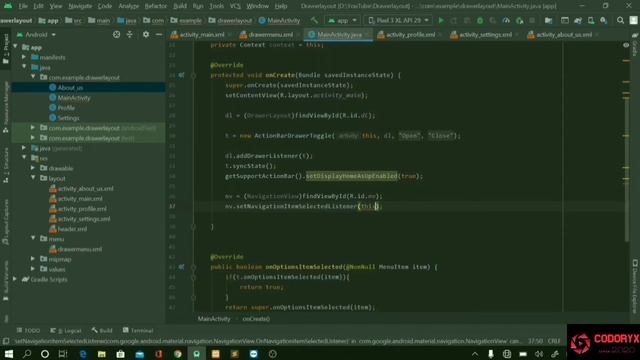Open the Terminal tool window button
640x360 pixels.
(138, 330)
